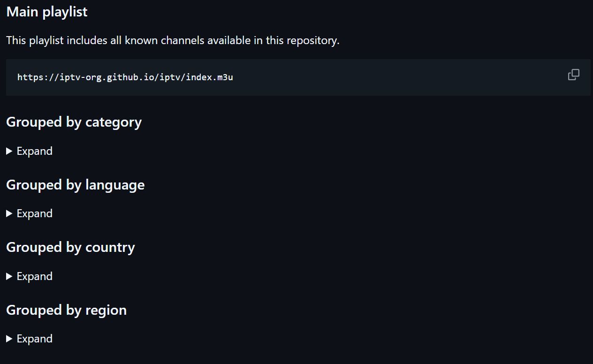Click the "Grouped by language" heading
Viewport: 593px width, 364px height.
(75, 185)
